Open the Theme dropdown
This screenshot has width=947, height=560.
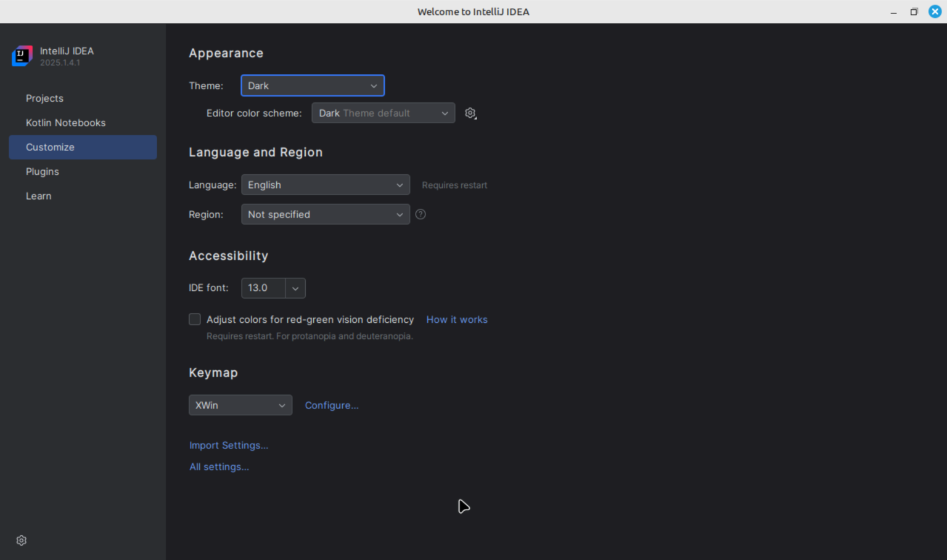click(x=312, y=86)
